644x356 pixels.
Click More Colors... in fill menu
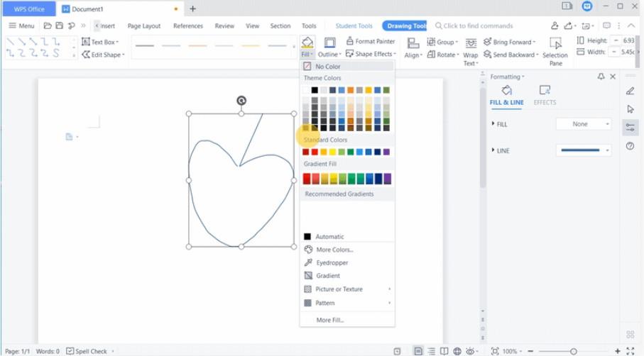334,250
